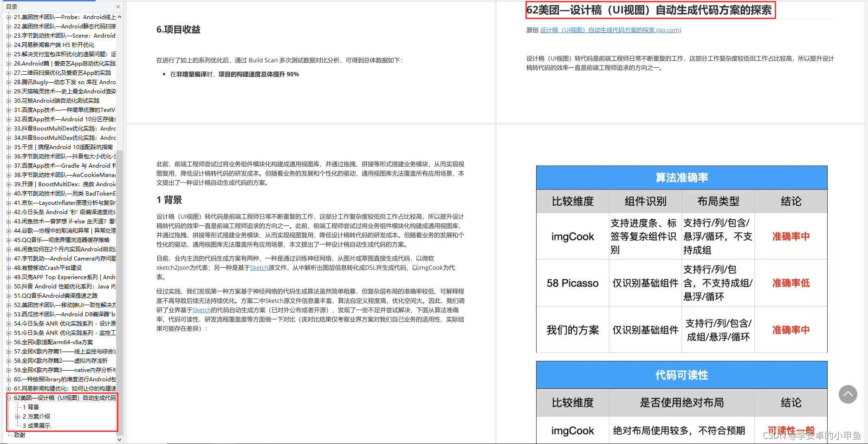Expand outline item 36 字节跳动技术团队—抖音包大小优化

(8, 157)
